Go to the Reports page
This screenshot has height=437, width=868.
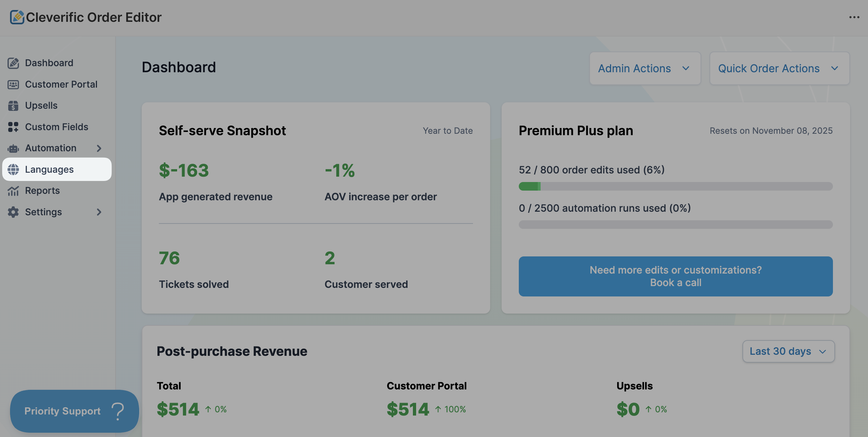click(42, 191)
